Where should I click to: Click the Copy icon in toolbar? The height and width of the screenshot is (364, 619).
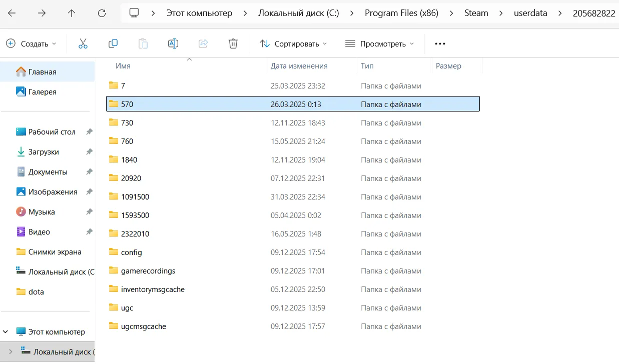(113, 43)
